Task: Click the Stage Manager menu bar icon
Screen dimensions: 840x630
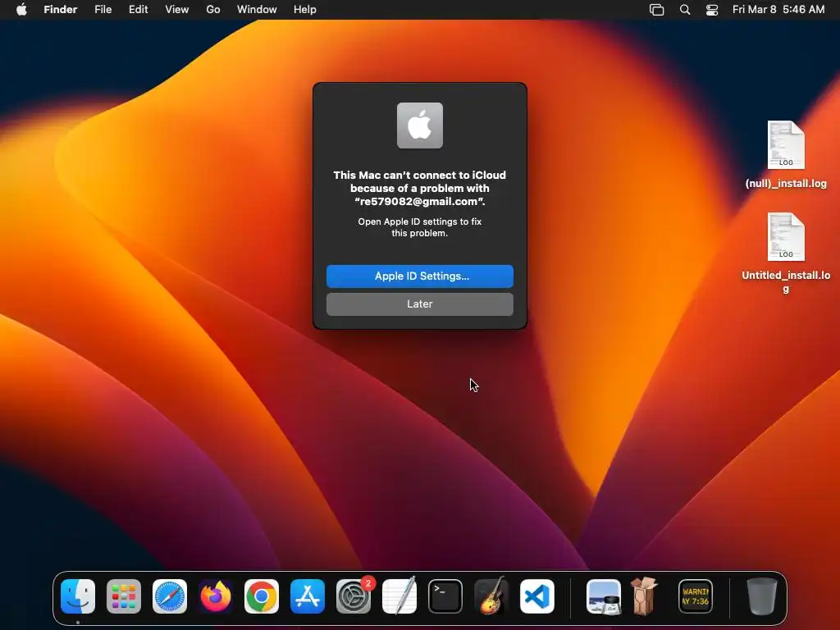Action: click(x=657, y=10)
